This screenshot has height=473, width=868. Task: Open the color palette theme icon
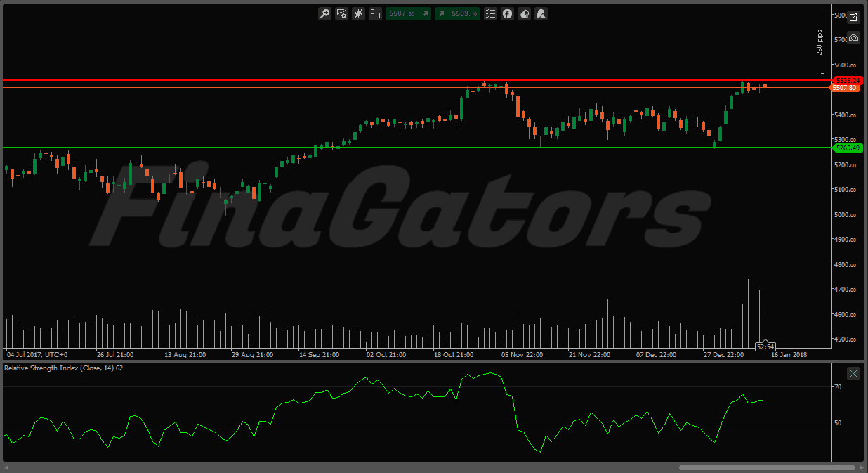(524, 13)
